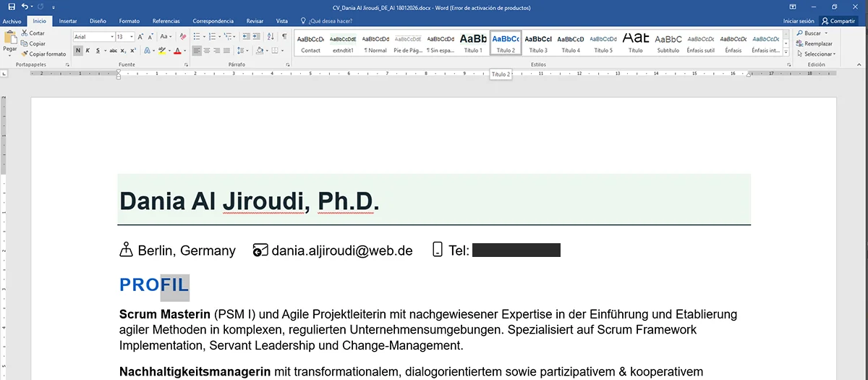Expand the Pegar paste options arrow

pos(9,56)
